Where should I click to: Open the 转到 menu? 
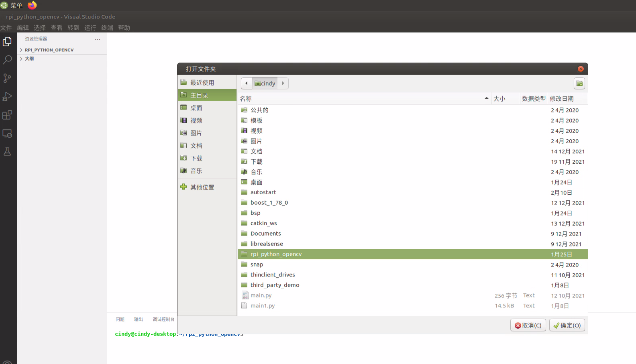pyautogui.click(x=73, y=28)
